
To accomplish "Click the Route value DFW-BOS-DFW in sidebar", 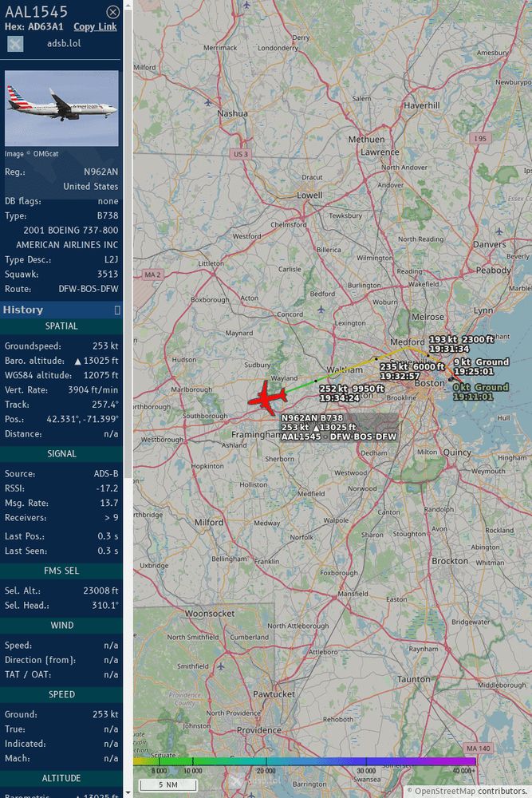I will coord(89,289).
